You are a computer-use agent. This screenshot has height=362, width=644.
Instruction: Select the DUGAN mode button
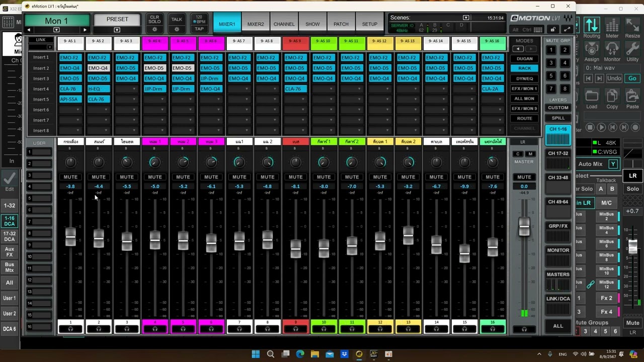pos(524,58)
